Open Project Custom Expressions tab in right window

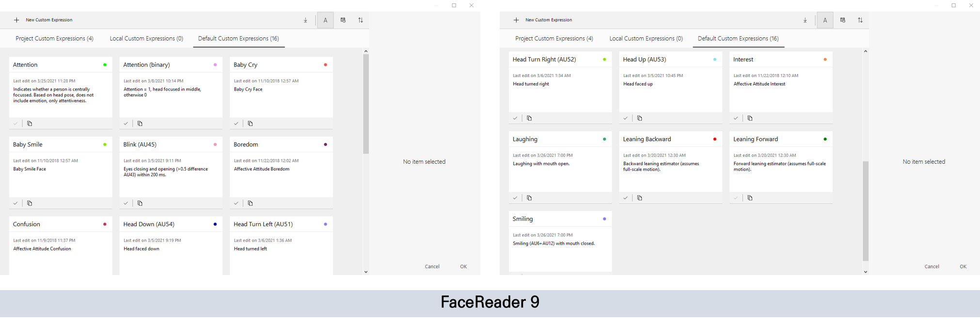(x=554, y=38)
